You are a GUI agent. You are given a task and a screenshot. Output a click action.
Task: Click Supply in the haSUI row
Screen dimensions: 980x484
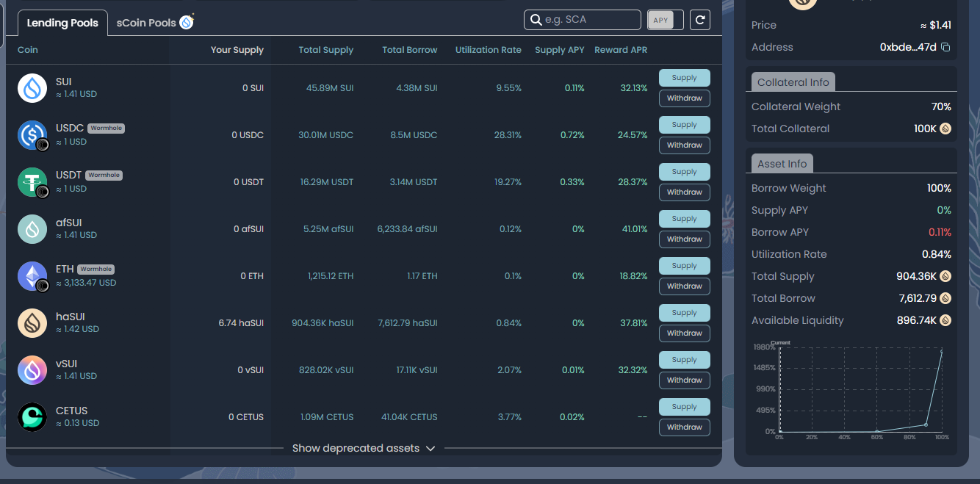(685, 313)
